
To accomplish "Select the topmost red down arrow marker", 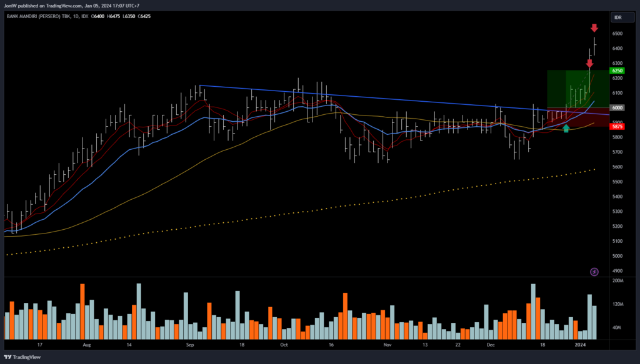I will click(594, 28).
